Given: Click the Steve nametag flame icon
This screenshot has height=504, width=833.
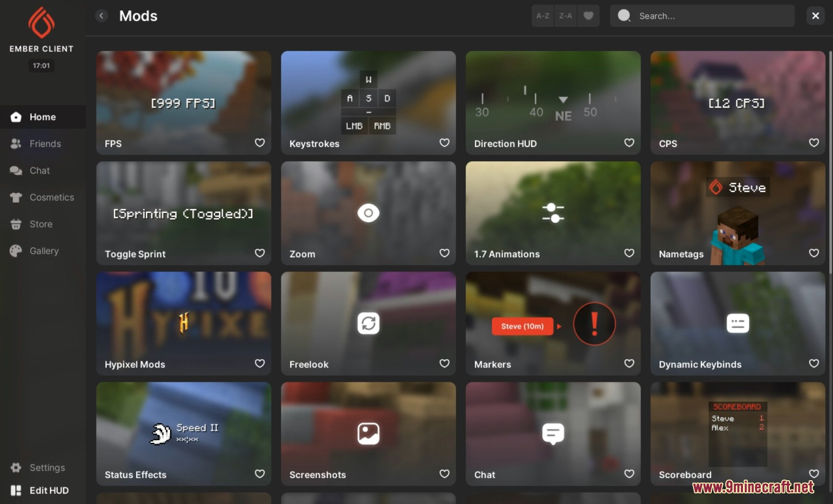Looking at the screenshot, I should (716, 187).
